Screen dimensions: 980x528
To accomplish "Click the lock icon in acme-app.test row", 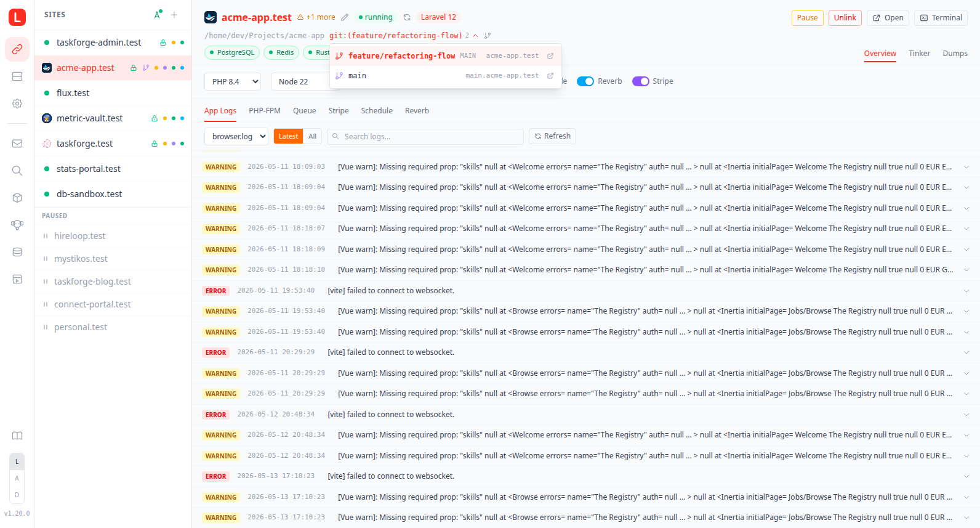I will click(134, 68).
